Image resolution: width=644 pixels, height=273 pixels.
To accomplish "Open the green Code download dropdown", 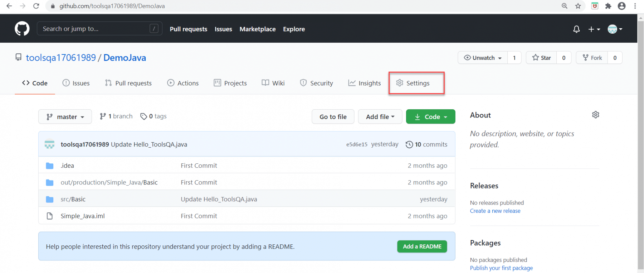I will (431, 116).
